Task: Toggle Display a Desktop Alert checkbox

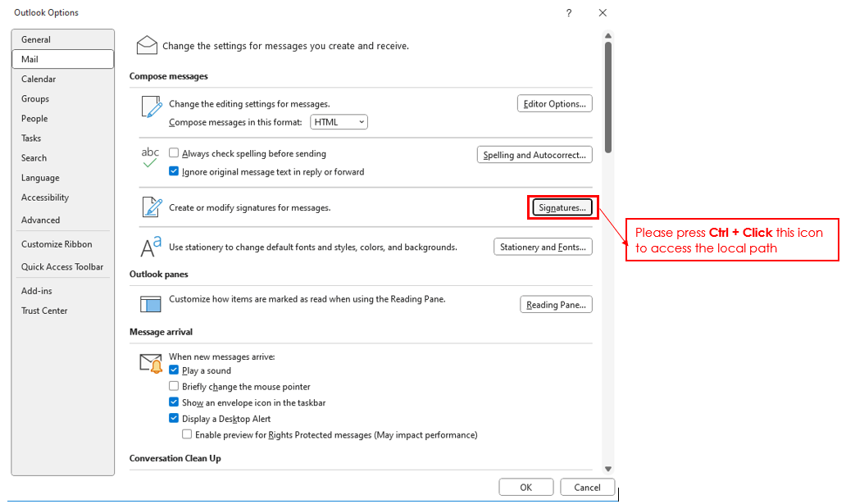Action: [x=174, y=418]
